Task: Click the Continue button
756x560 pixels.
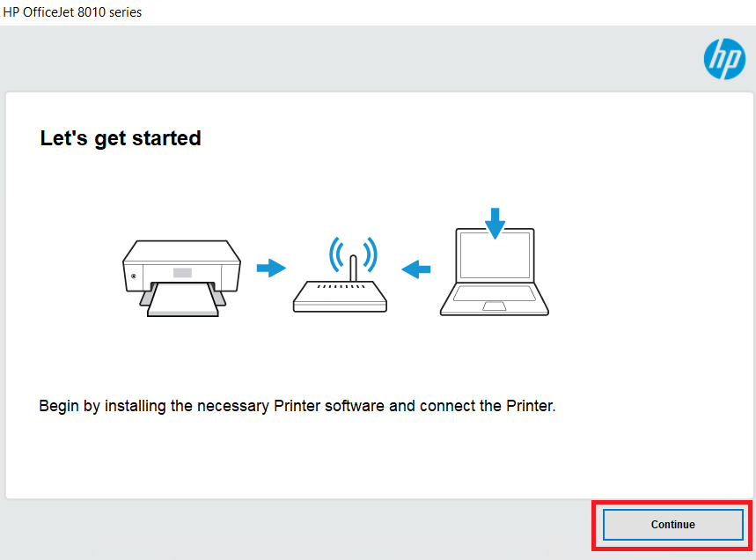Action: (x=672, y=524)
